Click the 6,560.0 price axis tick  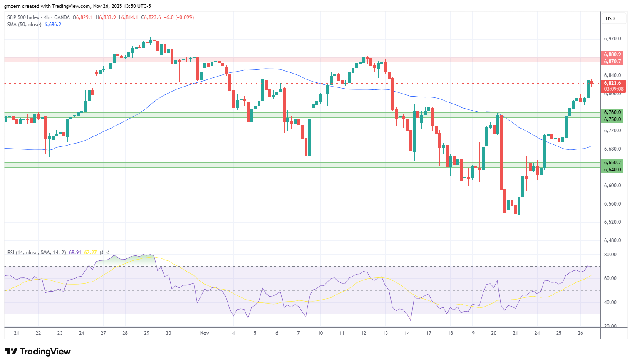click(x=612, y=204)
